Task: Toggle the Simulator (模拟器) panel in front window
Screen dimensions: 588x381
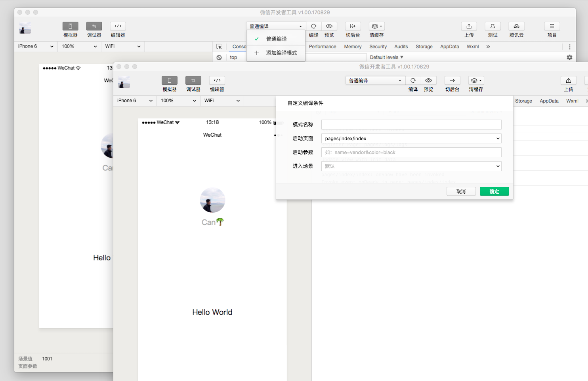Action: [x=170, y=80]
